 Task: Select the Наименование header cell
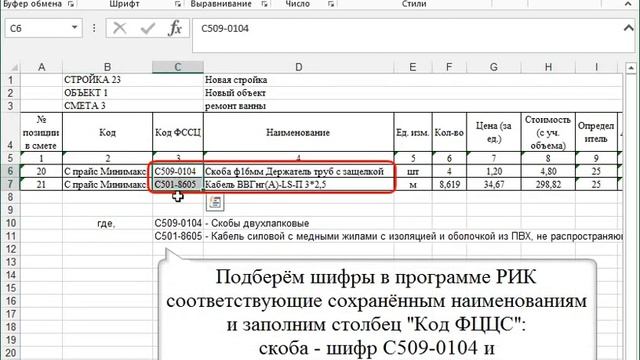(299, 132)
